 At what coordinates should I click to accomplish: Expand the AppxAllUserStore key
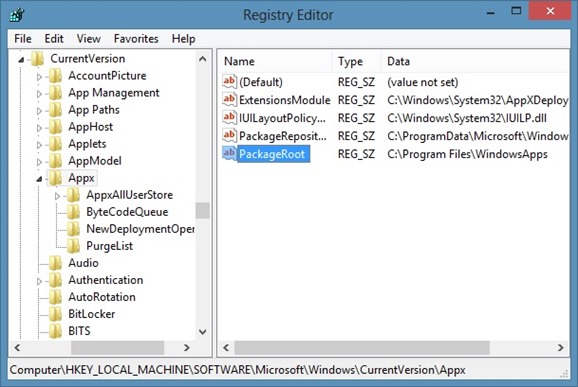pos(57,196)
